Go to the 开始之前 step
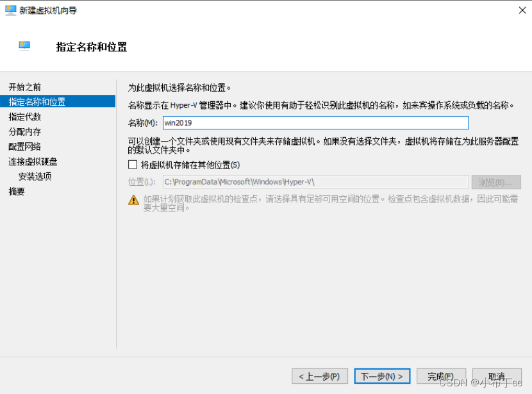 [25, 86]
